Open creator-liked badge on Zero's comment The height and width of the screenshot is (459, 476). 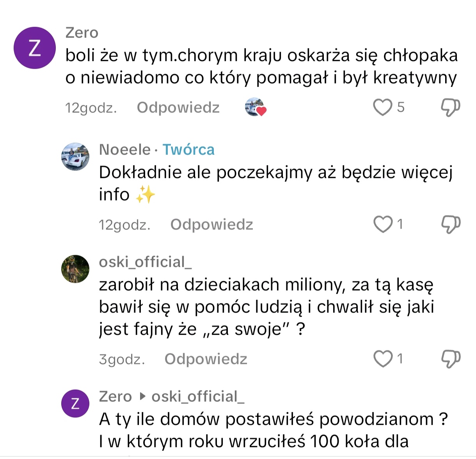pyautogui.click(x=256, y=107)
